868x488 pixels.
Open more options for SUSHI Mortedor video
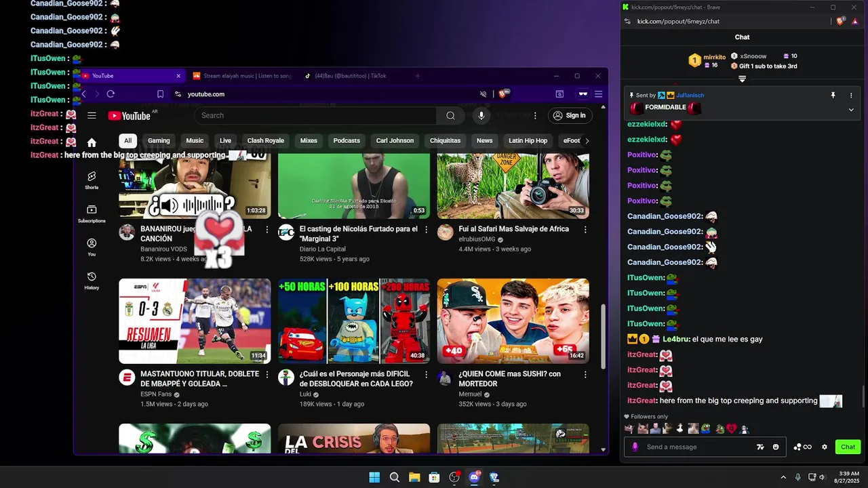[585, 375]
